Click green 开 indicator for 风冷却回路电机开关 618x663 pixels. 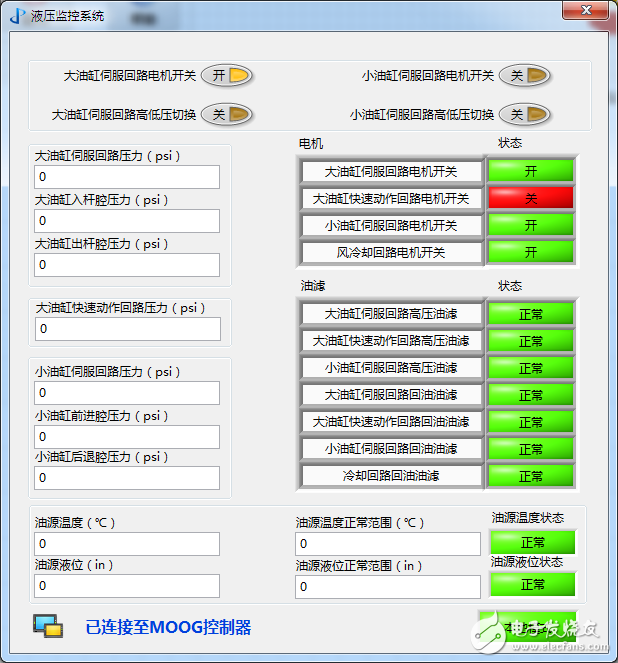coord(530,252)
